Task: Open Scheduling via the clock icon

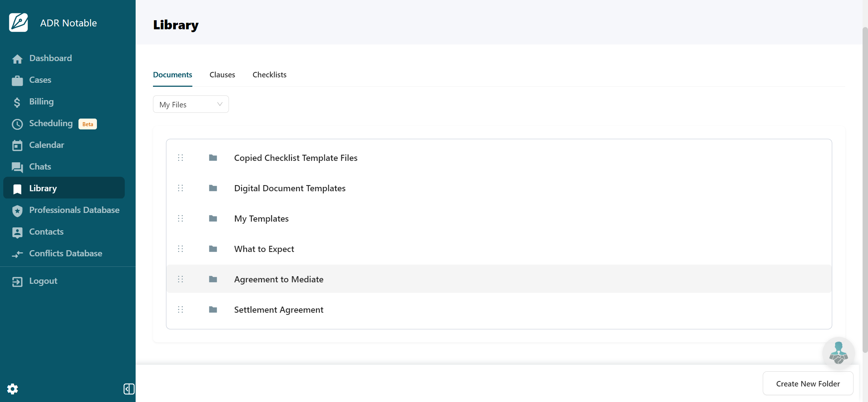Action: (17, 124)
